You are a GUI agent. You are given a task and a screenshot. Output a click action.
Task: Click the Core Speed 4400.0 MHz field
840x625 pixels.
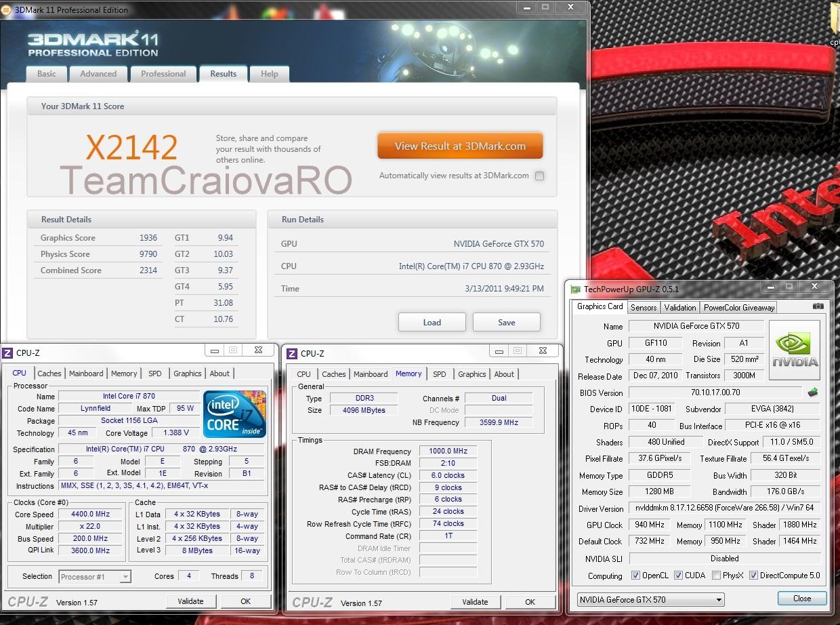91,515
